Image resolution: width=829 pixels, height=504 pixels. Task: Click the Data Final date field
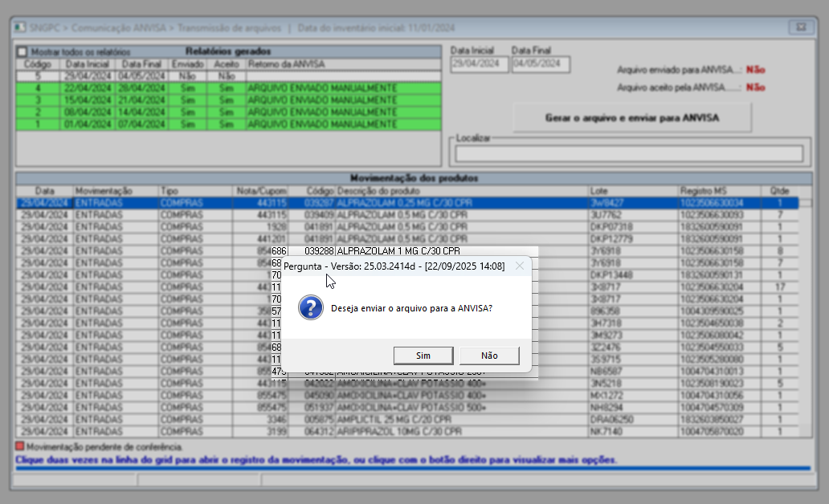(x=541, y=64)
